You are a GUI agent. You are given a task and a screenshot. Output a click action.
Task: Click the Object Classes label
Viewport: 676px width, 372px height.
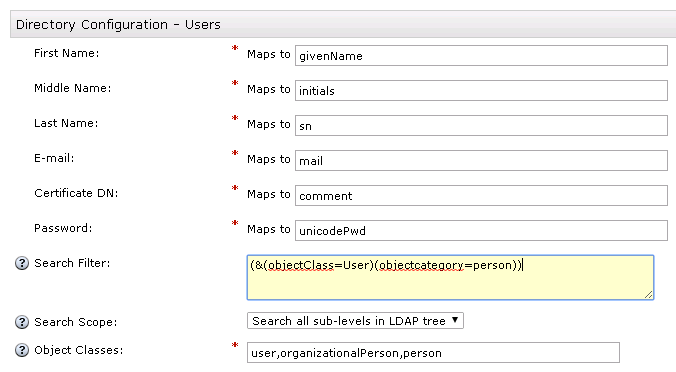tap(78, 350)
